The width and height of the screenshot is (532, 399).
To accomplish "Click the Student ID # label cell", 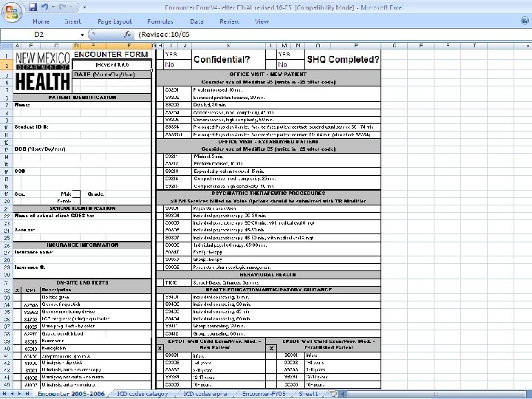I will [31, 127].
